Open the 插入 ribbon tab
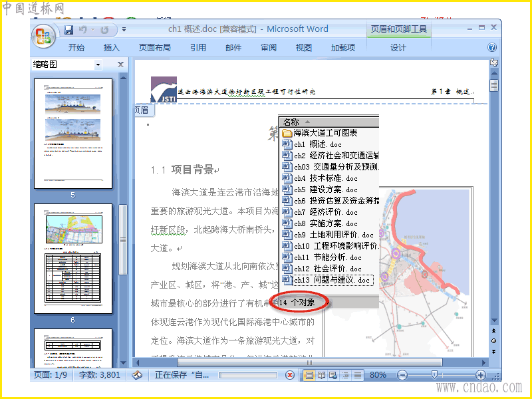The width and height of the screenshot is (532, 399). pyautogui.click(x=112, y=47)
